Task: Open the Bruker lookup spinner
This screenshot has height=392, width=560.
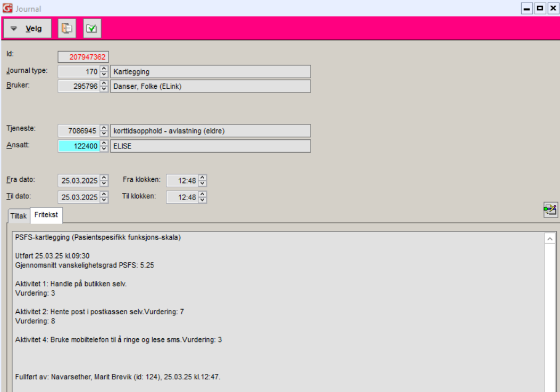Action: (104, 86)
